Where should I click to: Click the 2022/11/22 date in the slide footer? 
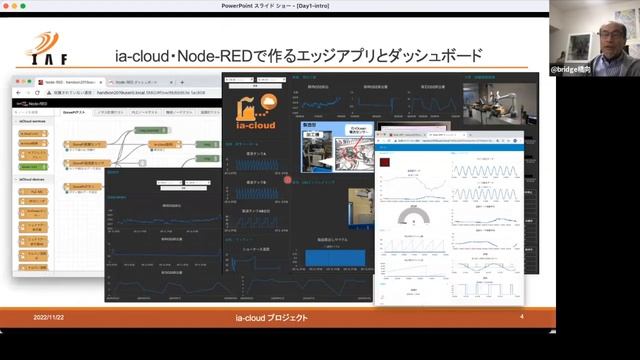click(x=49, y=317)
